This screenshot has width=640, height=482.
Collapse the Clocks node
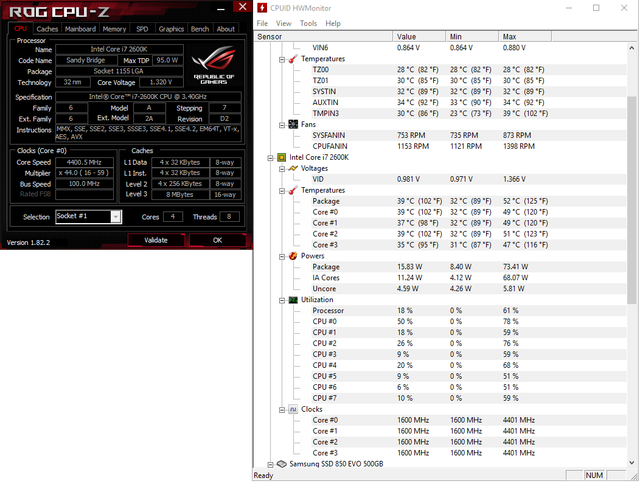click(x=282, y=410)
